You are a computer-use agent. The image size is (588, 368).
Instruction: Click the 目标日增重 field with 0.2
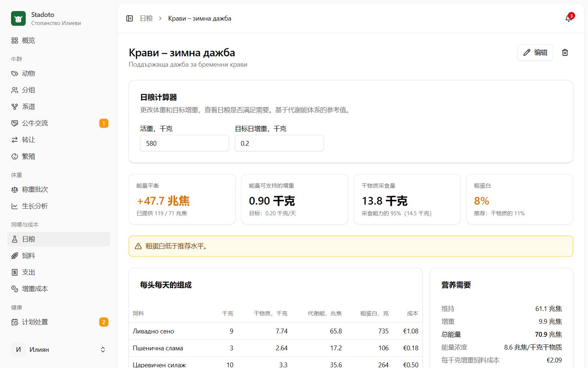[x=279, y=143]
